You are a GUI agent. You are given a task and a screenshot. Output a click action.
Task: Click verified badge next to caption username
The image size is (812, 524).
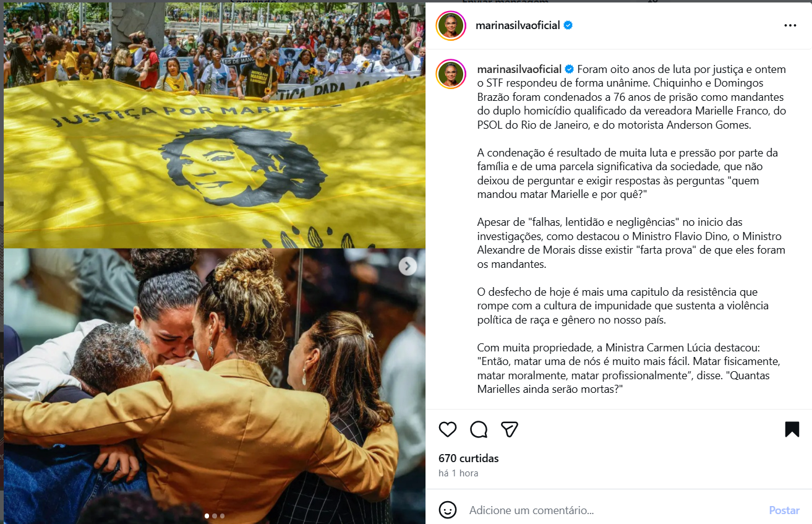click(x=570, y=69)
